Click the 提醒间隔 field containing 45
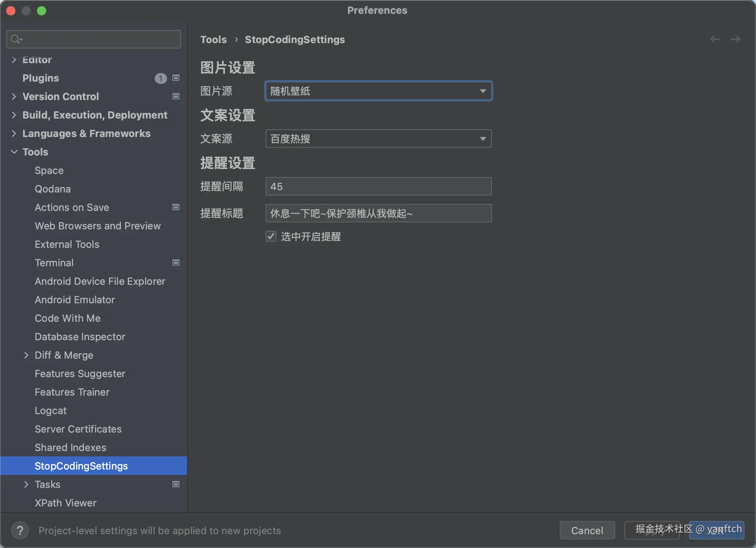Screen dimensions: 756x548 378,187
